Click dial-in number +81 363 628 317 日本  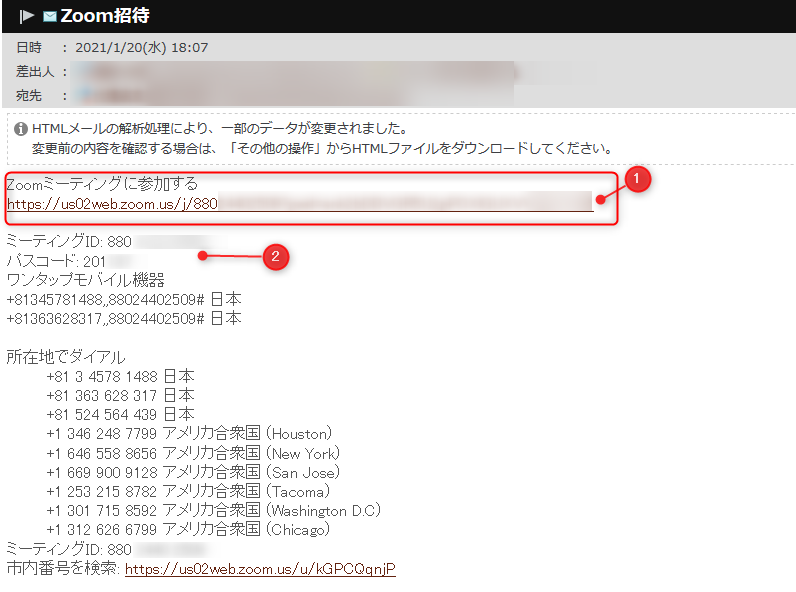click(x=120, y=395)
